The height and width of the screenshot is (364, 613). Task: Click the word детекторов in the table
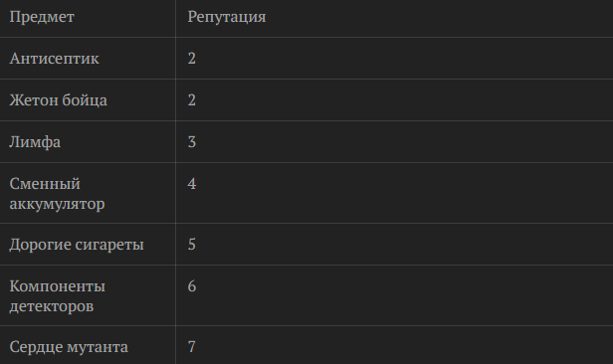click(52, 306)
